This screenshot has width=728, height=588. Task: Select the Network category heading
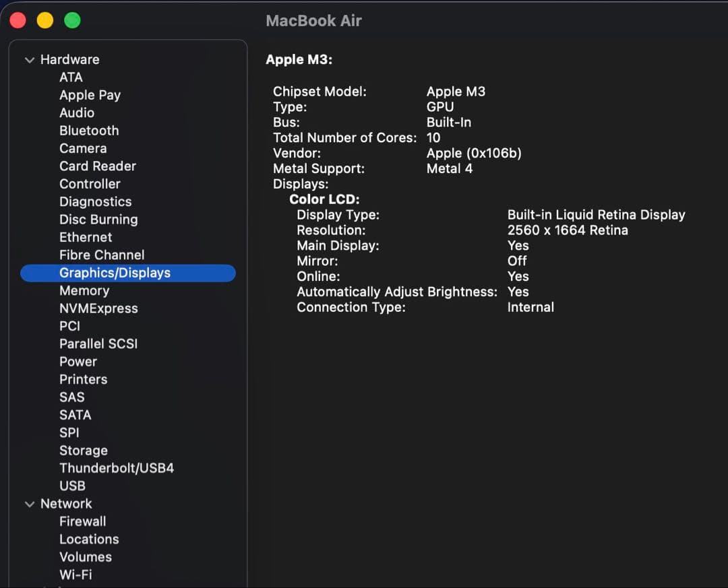[x=66, y=504]
